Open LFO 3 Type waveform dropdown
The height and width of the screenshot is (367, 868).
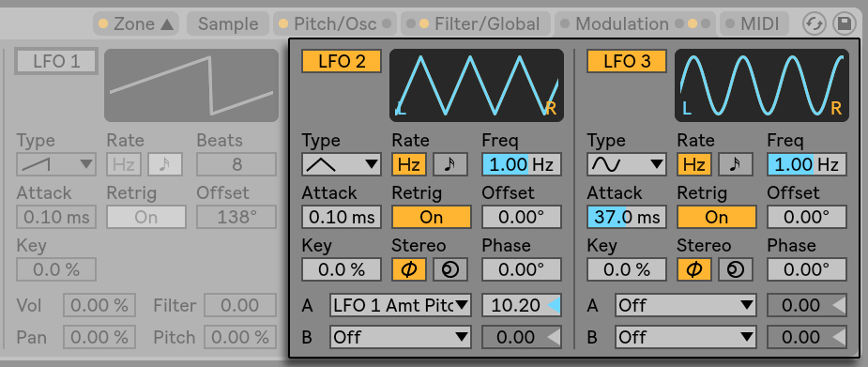click(x=627, y=164)
